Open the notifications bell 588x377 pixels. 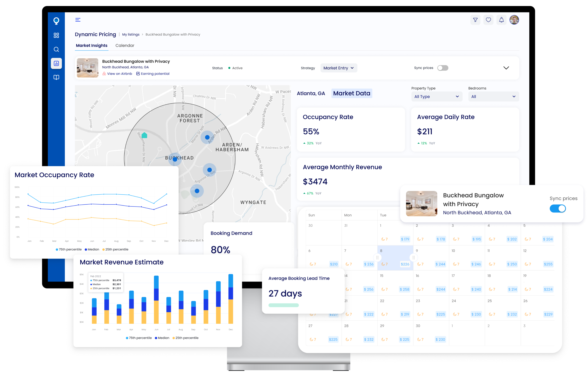[501, 20]
